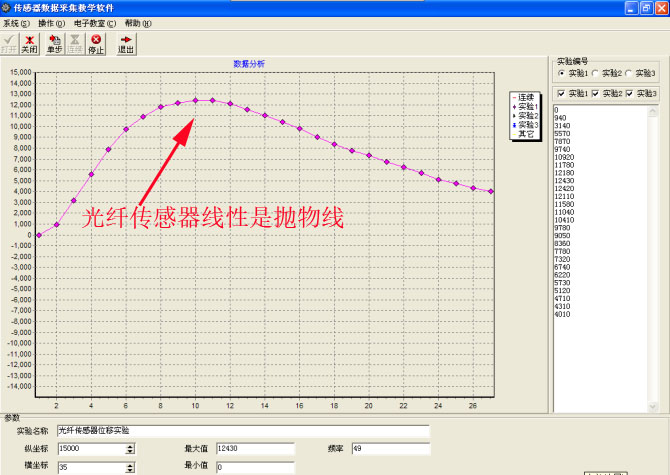Uncheck the 实验1 checkbox

pos(561,93)
